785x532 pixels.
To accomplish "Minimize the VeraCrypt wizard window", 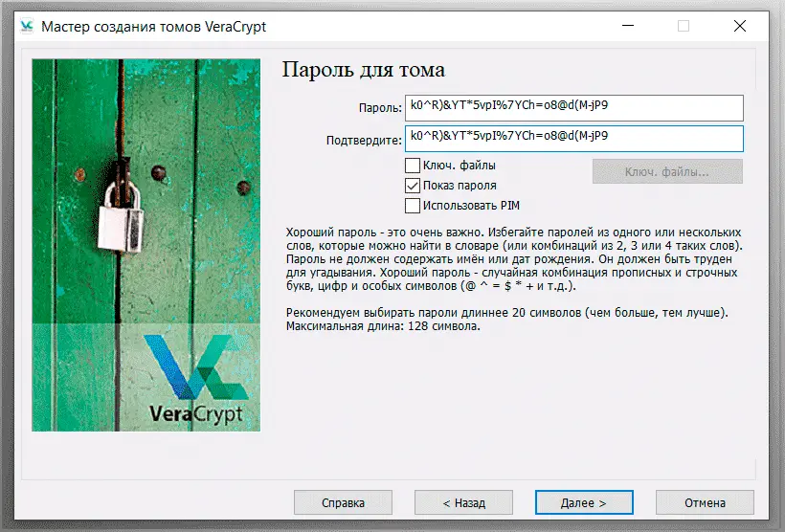I will (628, 26).
